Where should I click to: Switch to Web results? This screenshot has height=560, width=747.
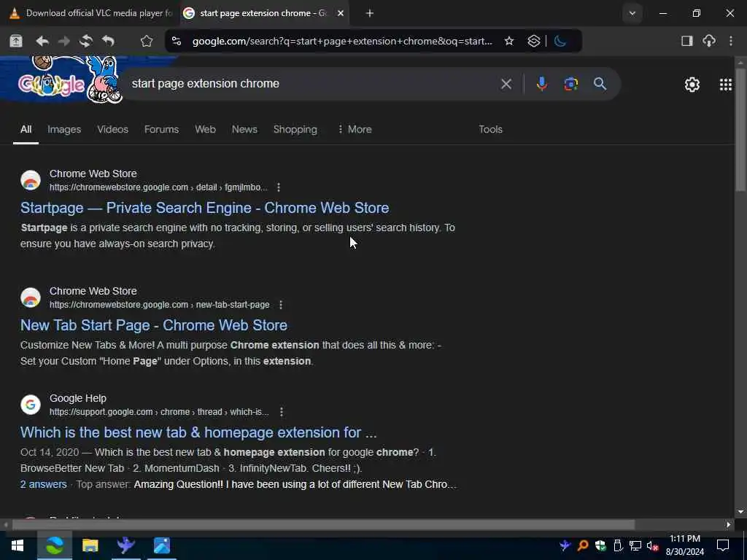coord(205,130)
